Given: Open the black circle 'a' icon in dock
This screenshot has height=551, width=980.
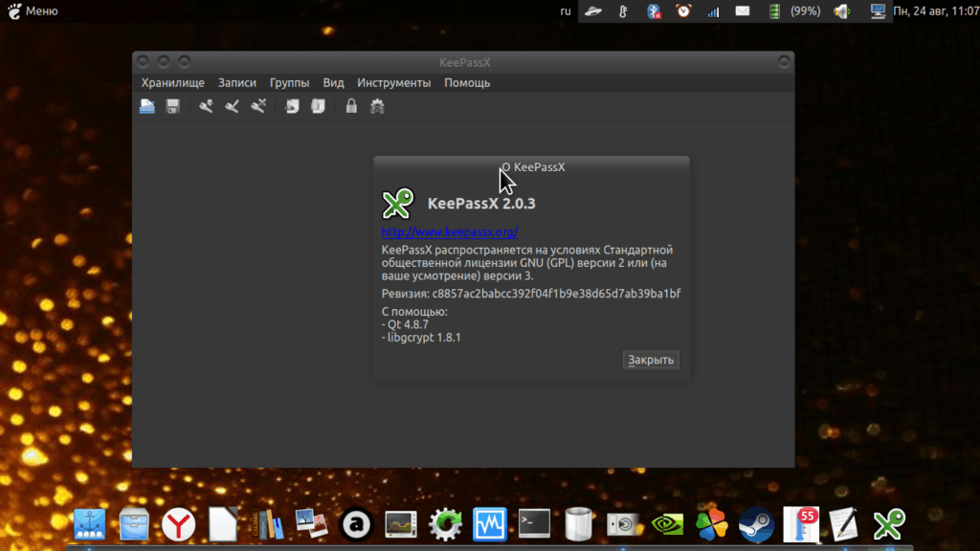Looking at the screenshot, I should [356, 524].
